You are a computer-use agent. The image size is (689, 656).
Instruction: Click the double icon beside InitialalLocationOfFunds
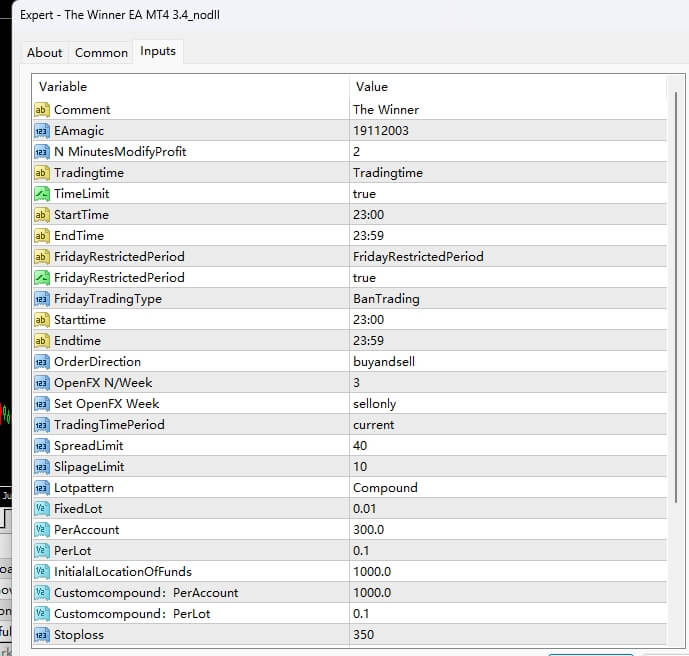[42, 572]
